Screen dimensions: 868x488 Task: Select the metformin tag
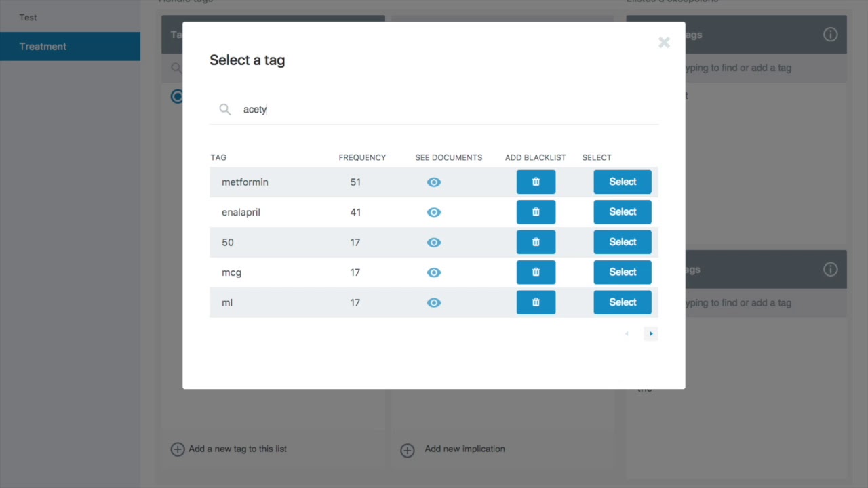[x=622, y=182]
